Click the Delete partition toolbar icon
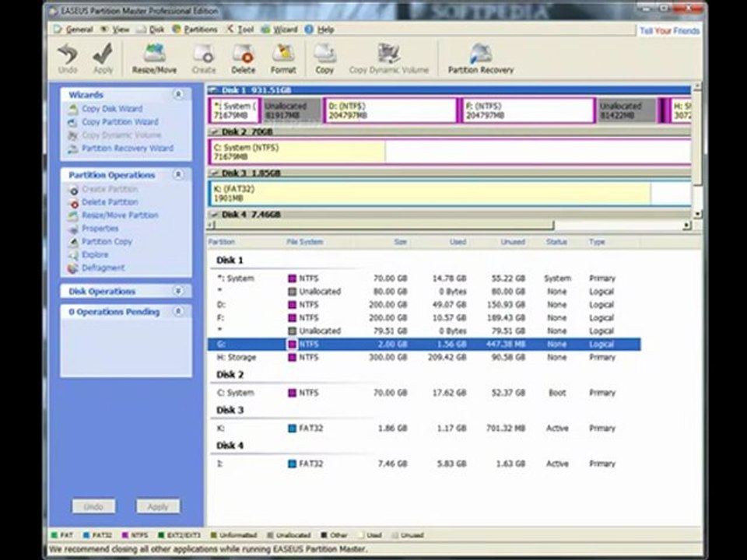The height and width of the screenshot is (560, 747). [x=243, y=58]
